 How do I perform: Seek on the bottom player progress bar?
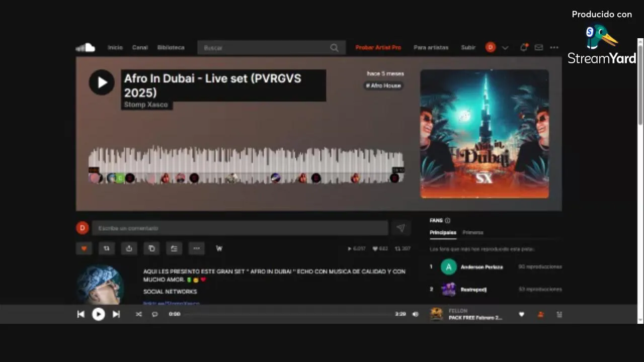click(287, 314)
